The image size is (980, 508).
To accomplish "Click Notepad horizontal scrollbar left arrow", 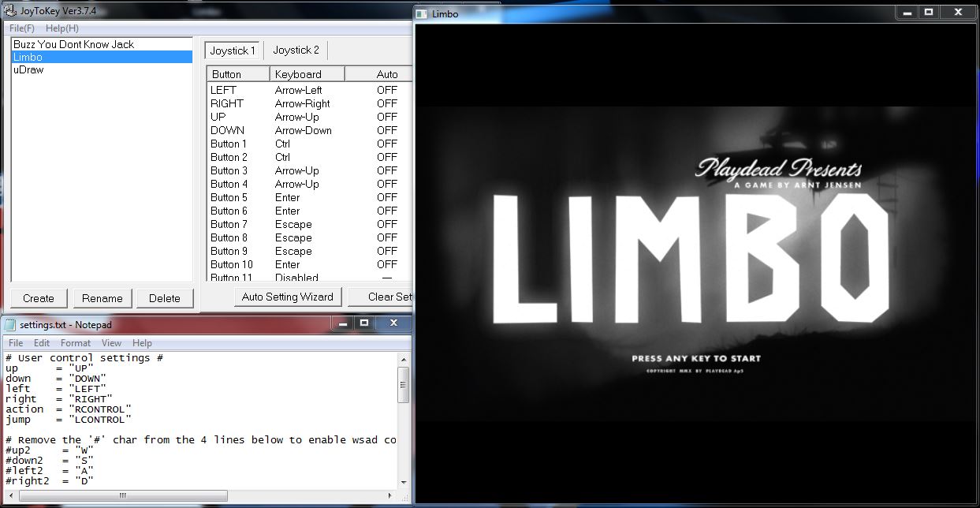I will click(x=10, y=495).
